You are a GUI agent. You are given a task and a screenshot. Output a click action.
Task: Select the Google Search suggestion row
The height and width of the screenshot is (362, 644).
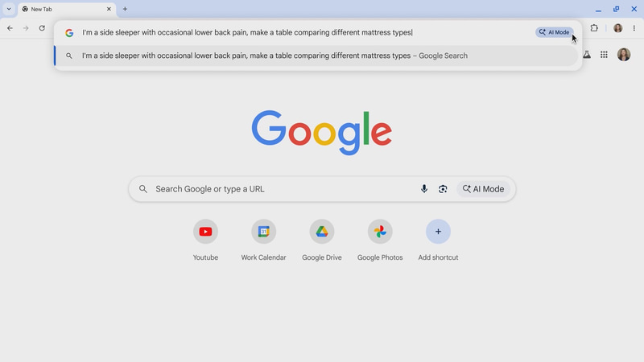click(x=316, y=56)
